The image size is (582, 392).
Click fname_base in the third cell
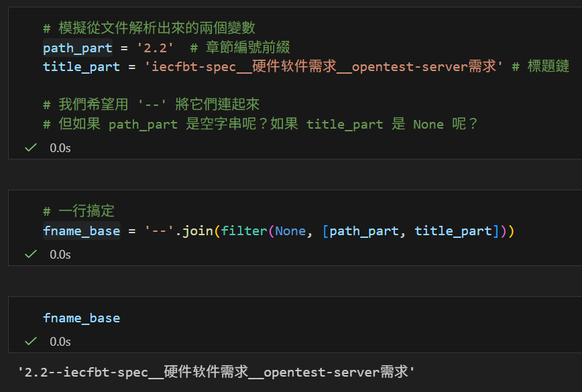pyautogui.click(x=81, y=318)
